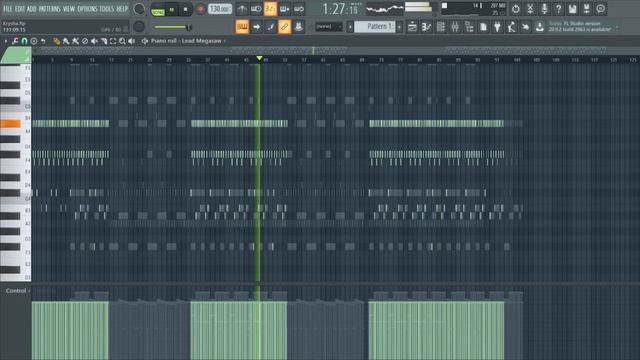This screenshot has width=640, height=360.
Task: Select the Zoom magnifier tool
Action: point(122,41)
